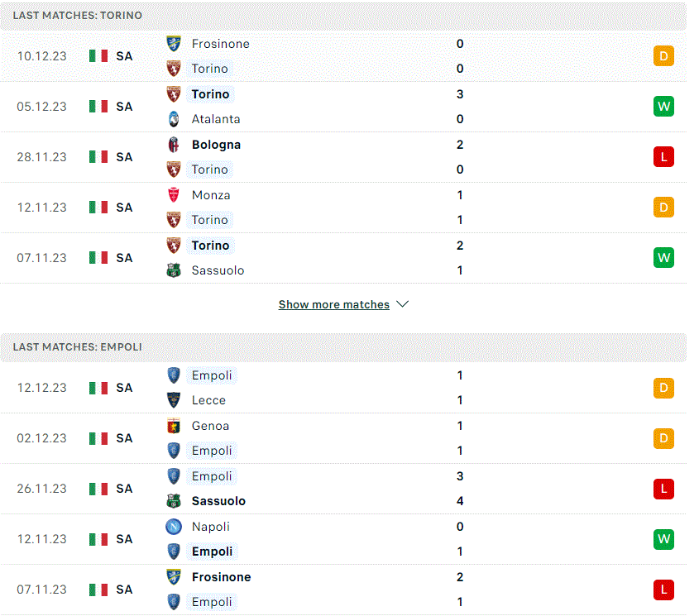The image size is (699, 616).
Task: Click the Genoa club crest icon
Action: [x=174, y=426]
